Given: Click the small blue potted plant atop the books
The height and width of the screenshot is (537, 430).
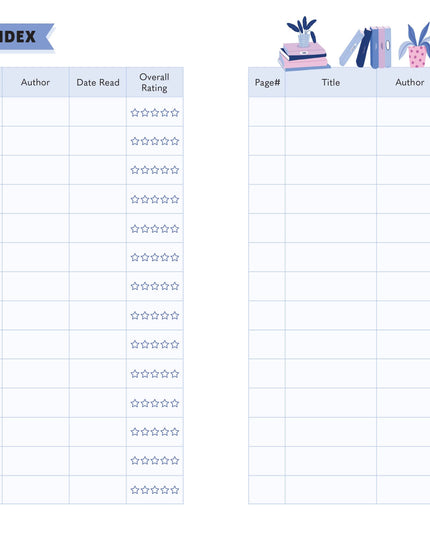Looking at the screenshot, I should [302, 32].
